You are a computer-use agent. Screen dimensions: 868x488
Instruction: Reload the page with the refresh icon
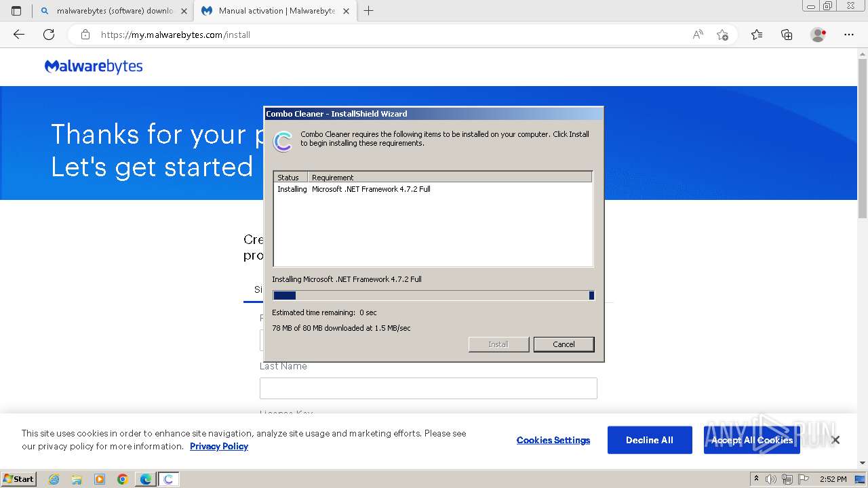coord(49,35)
